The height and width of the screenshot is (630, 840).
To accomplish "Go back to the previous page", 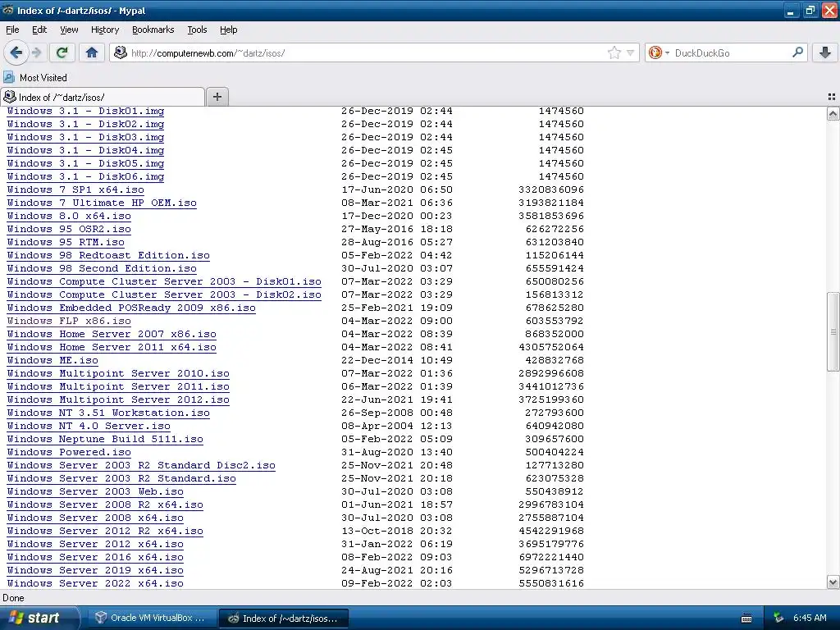I will tap(16, 52).
